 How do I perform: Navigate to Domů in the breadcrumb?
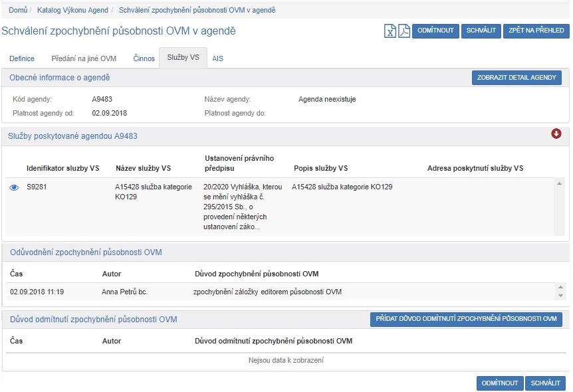pos(18,10)
